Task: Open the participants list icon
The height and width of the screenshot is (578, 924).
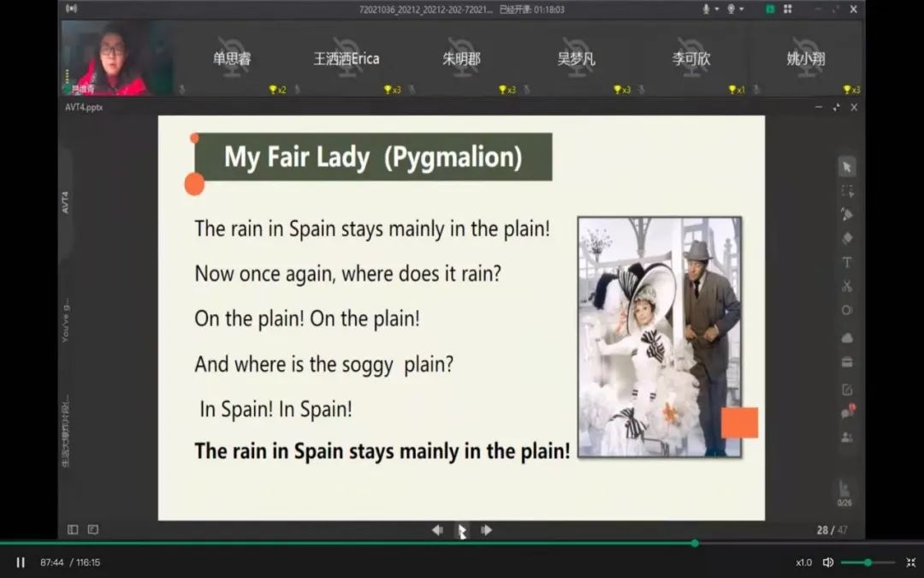Action: 847,437
